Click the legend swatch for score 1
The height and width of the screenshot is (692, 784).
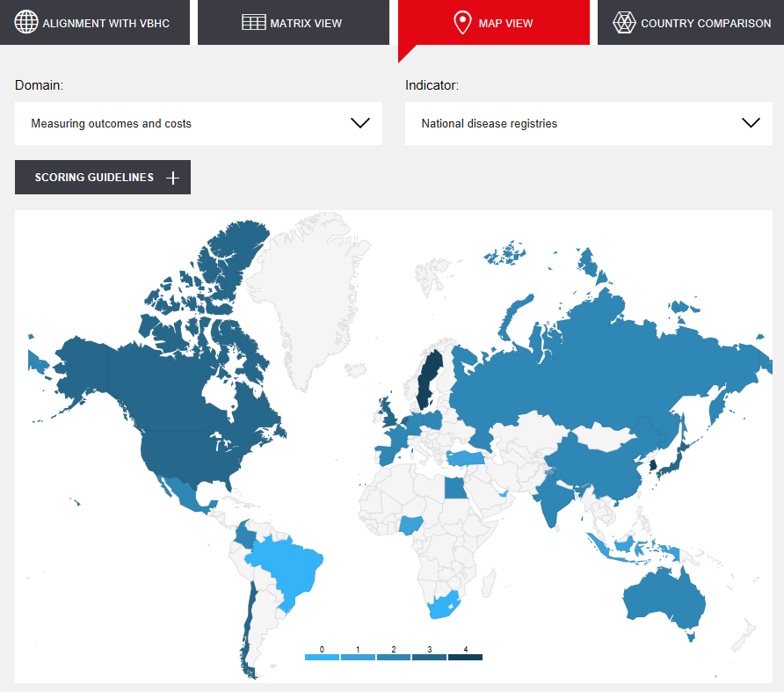coord(358,657)
